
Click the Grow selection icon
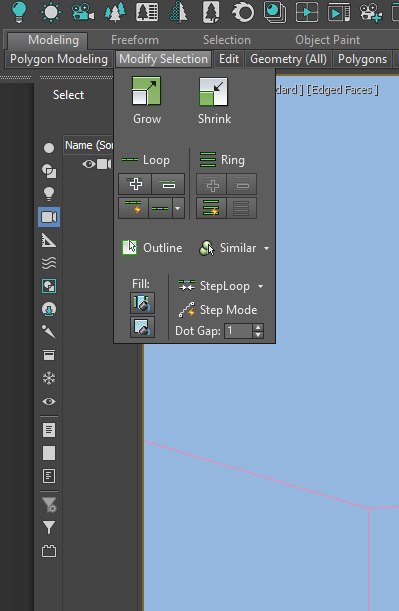(x=146, y=91)
